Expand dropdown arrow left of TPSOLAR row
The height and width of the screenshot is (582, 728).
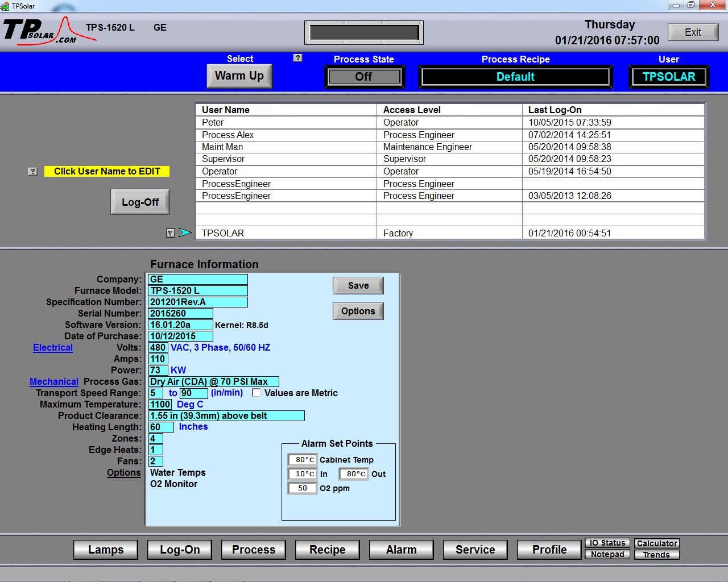pos(171,233)
